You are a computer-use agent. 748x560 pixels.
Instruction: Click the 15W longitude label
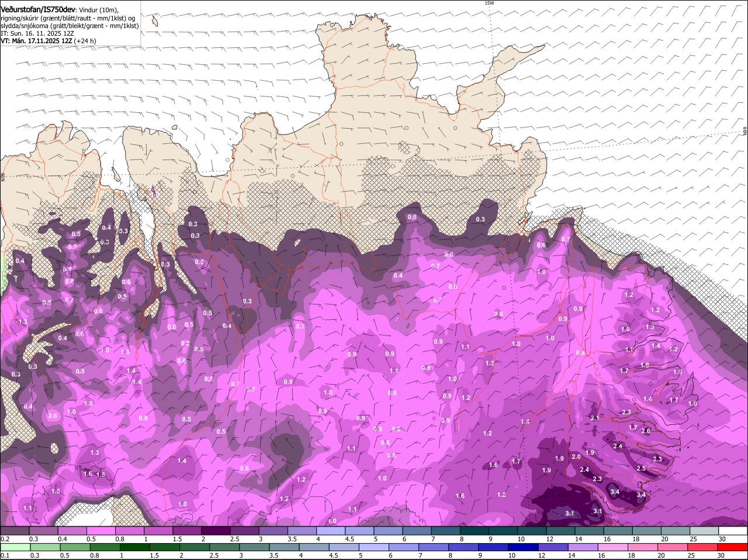pos(489,3)
